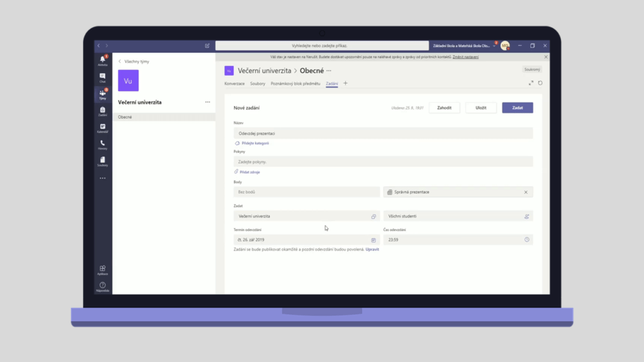Open the Čas odevzdání time picker

[526, 240]
